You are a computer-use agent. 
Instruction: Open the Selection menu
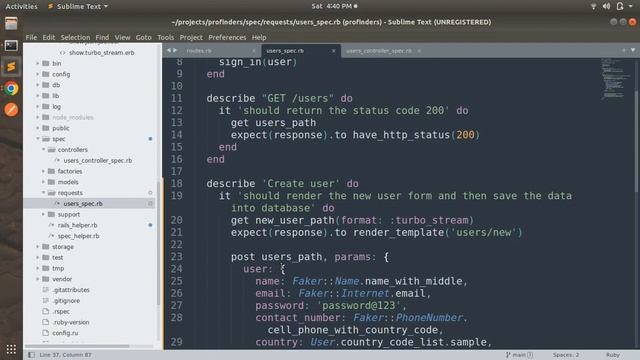[75, 37]
